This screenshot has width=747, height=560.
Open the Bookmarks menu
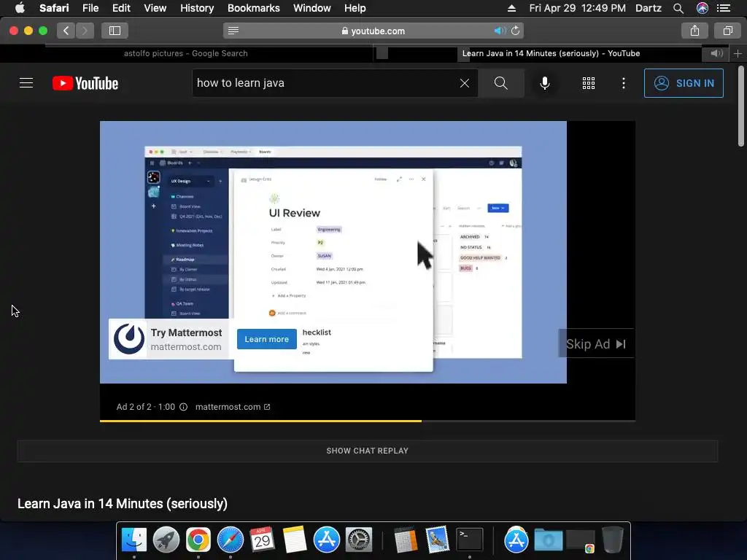tap(253, 8)
